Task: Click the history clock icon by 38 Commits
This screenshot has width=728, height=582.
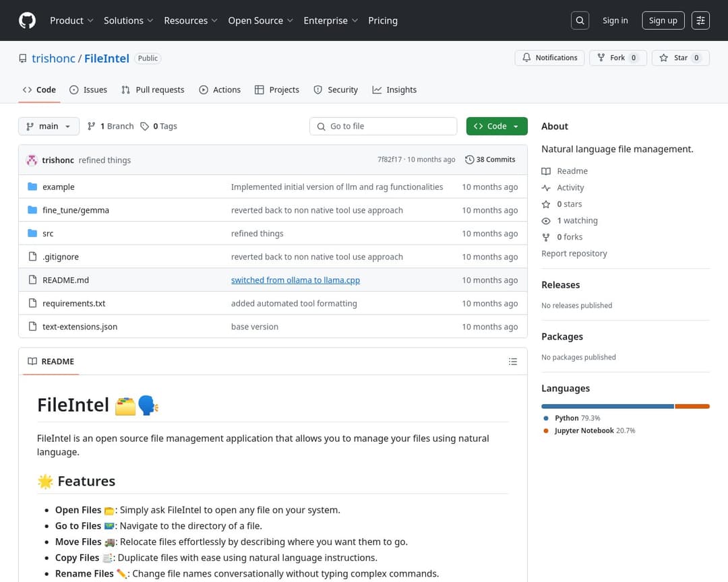Action: coord(469,160)
